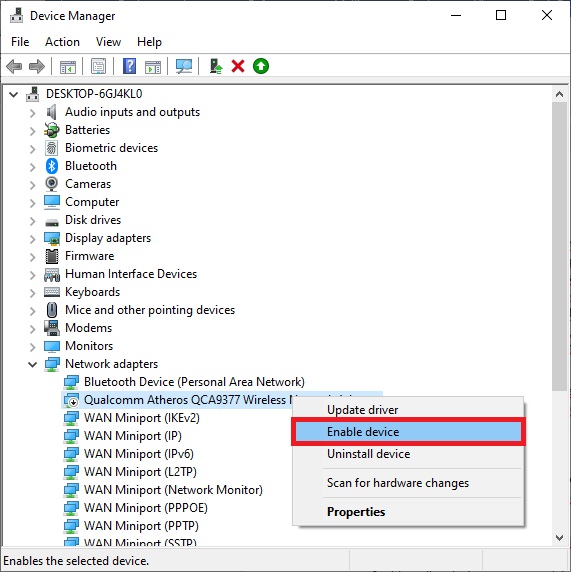
Task: Expand the Computer category arrow
Action: pyautogui.click(x=32, y=202)
